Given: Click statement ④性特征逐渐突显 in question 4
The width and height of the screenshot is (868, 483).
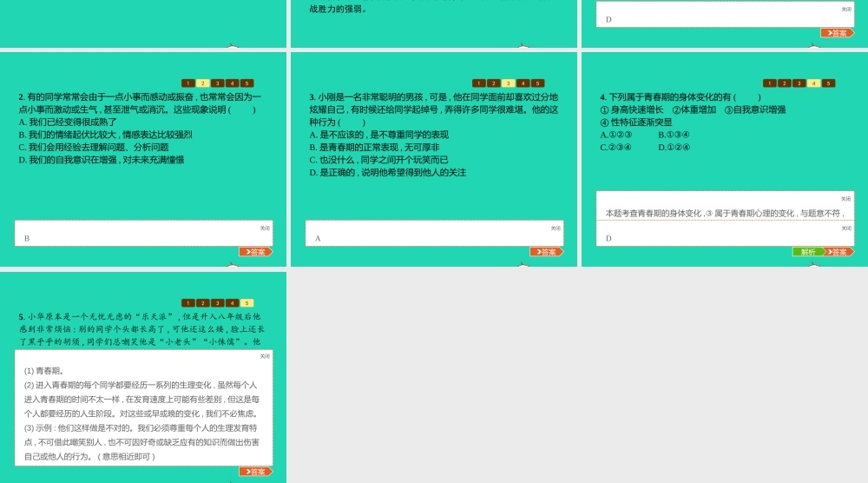Looking at the screenshot, I should [636, 122].
